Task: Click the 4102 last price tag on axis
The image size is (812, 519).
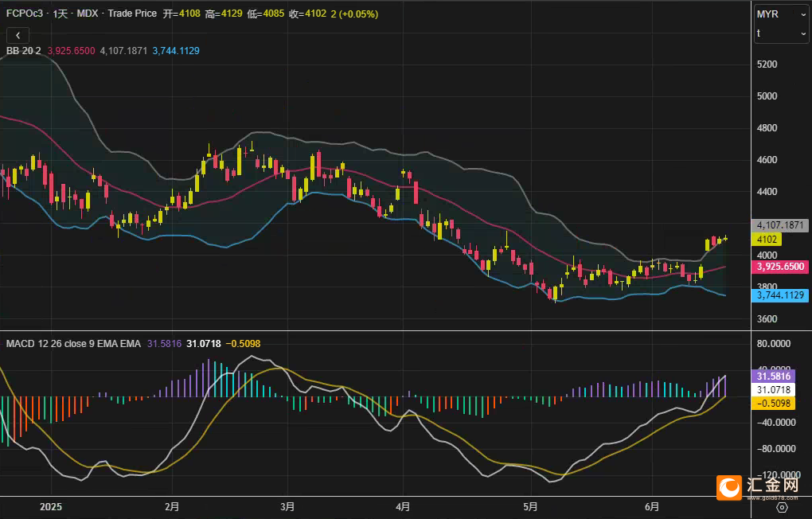Action: [x=767, y=240]
